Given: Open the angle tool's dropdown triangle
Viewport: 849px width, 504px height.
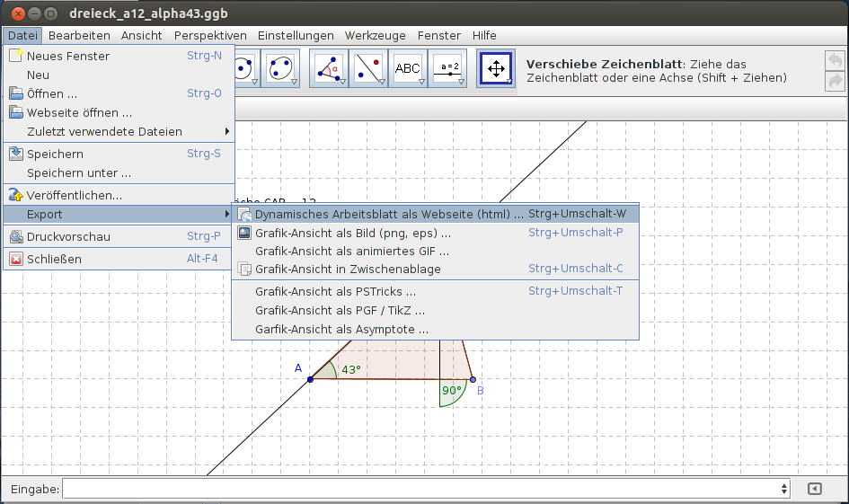Looking at the screenshot, I should tap(342, 82).
